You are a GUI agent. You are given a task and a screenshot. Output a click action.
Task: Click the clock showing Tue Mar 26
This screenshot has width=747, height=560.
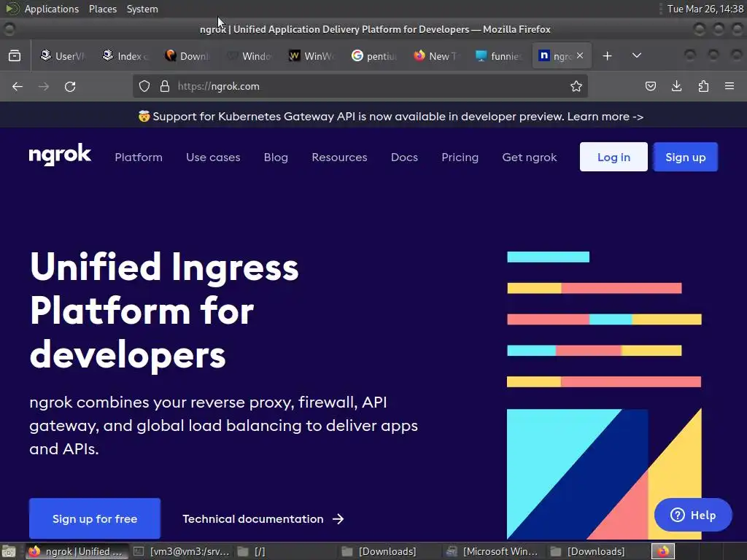705,9
